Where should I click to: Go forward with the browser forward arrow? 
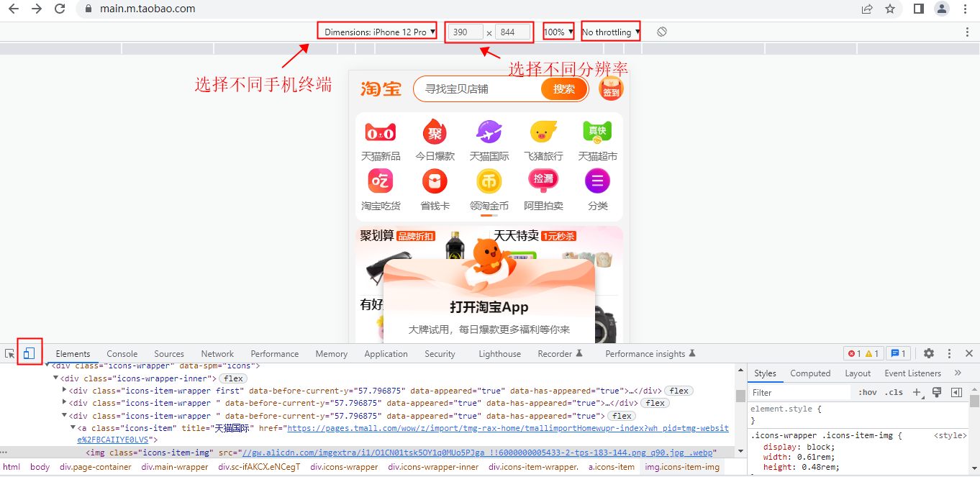pyautogui.click(x=37, y=9)
